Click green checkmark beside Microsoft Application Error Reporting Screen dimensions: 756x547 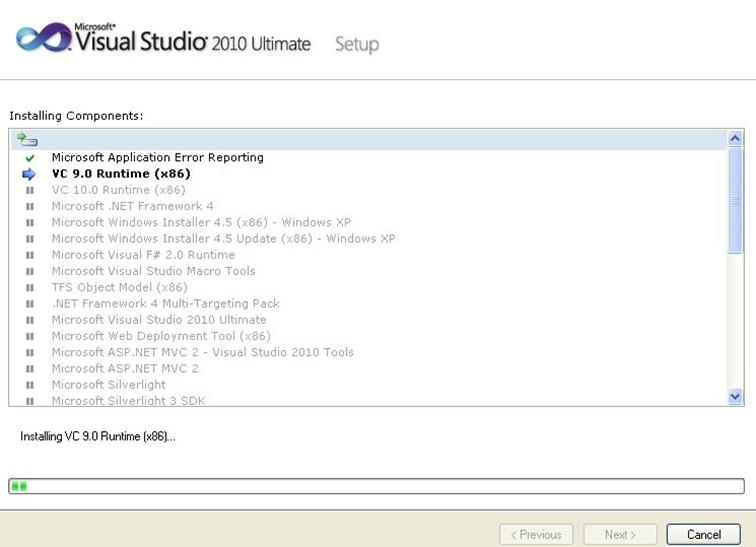[x=30, y=158]
